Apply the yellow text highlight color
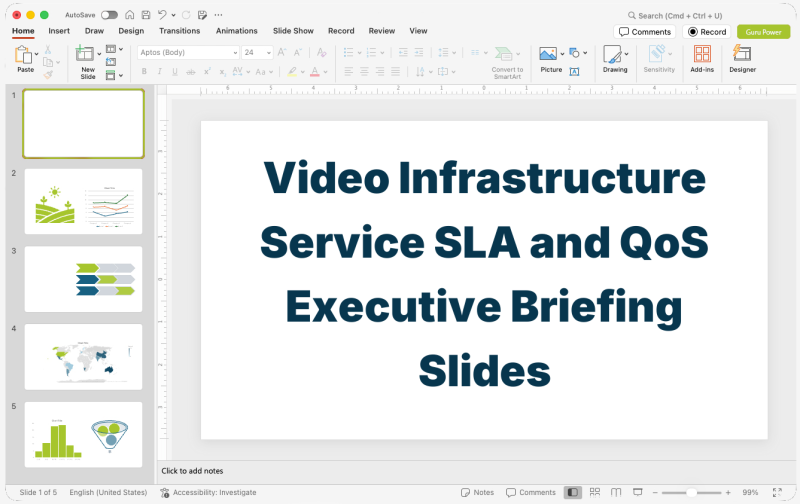The width and height of the screenshot is (800, 504). [292, 72]
